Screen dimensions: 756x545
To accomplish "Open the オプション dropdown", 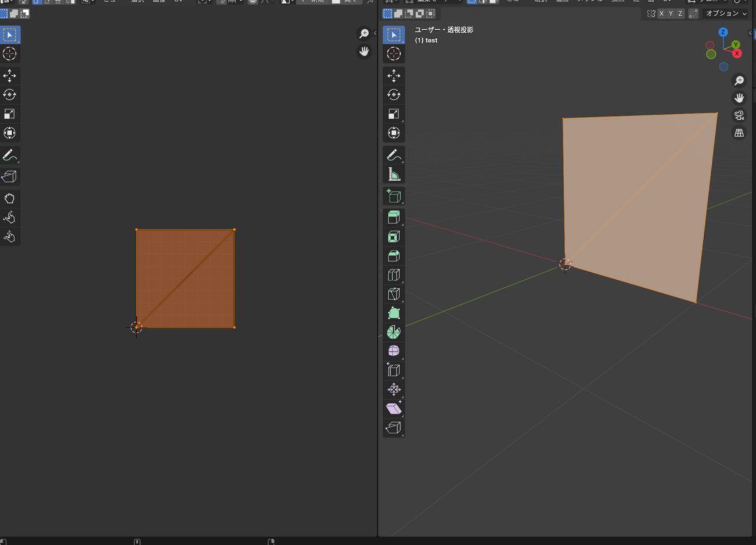I will (726, 13).
